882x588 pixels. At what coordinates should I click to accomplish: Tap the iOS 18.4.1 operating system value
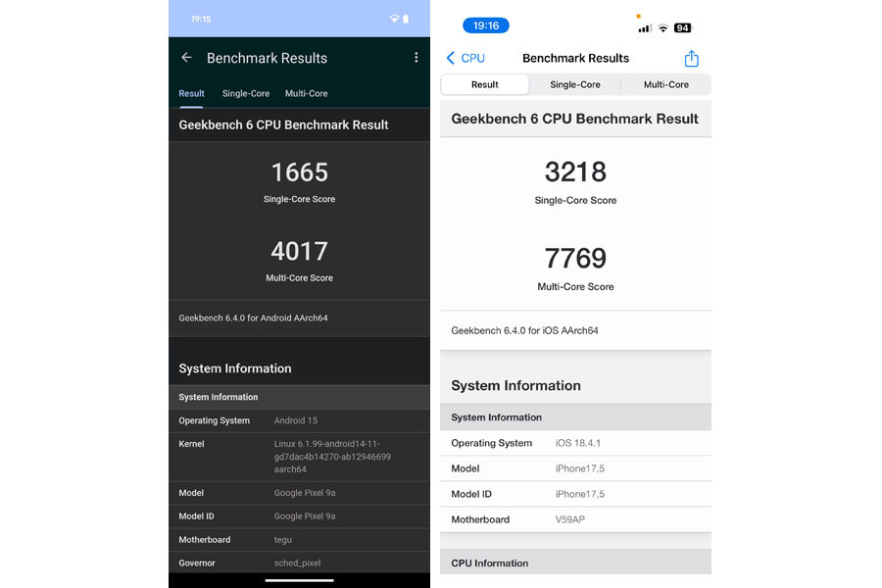pos(577,443)
